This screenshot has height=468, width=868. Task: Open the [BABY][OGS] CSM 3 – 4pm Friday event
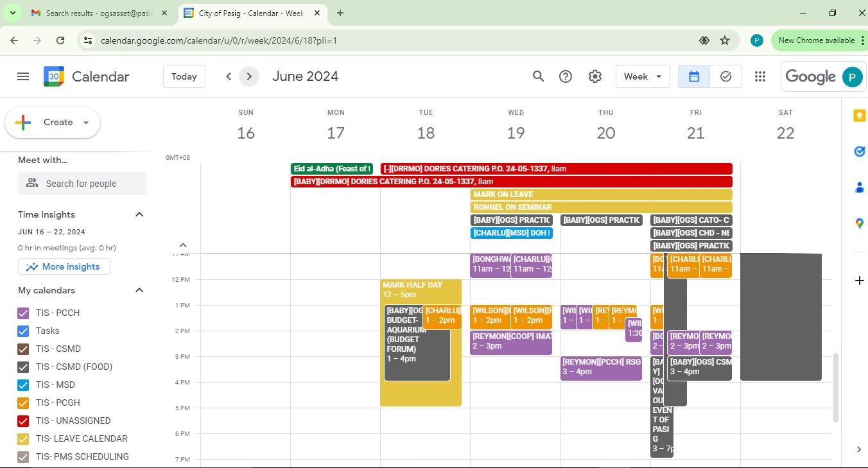(700, 368)
